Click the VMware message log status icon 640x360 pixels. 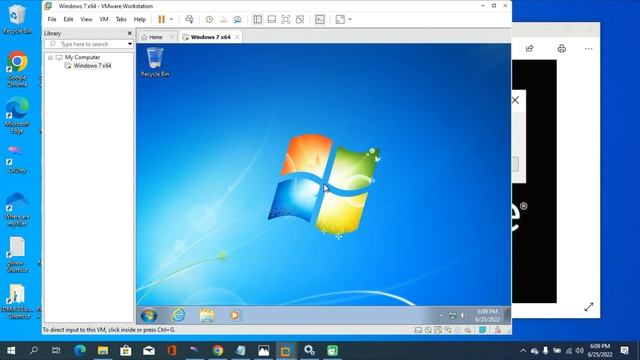tap(498, 330)
